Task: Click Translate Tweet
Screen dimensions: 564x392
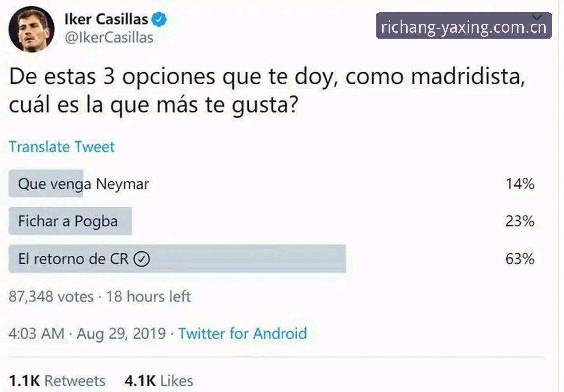Action: 62,147
